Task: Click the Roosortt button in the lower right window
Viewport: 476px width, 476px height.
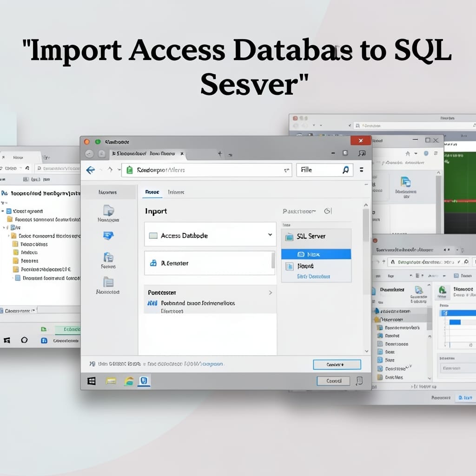Action: pyautogui.click(x=441, y=397)
